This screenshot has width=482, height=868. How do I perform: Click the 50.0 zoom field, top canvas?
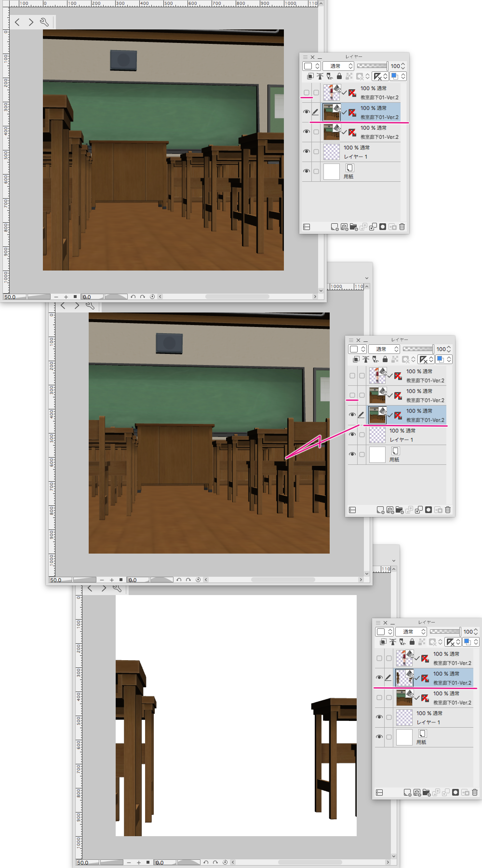[15, 297]
